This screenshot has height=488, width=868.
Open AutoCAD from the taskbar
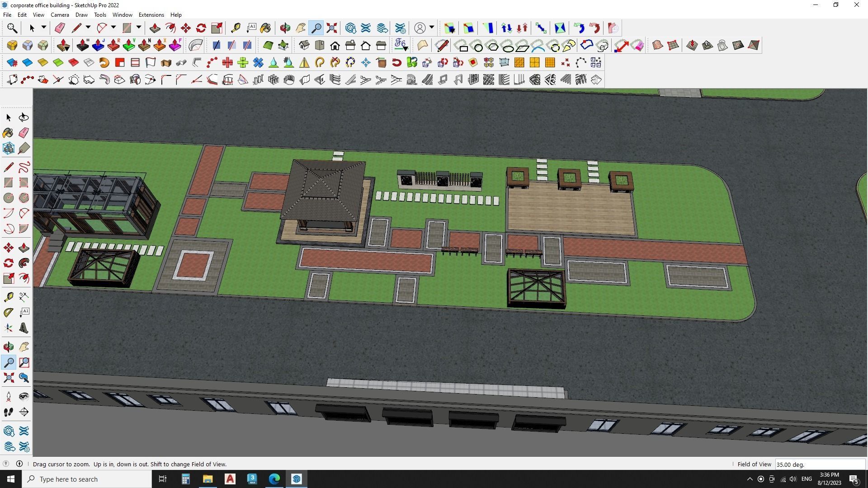(230, 479)
